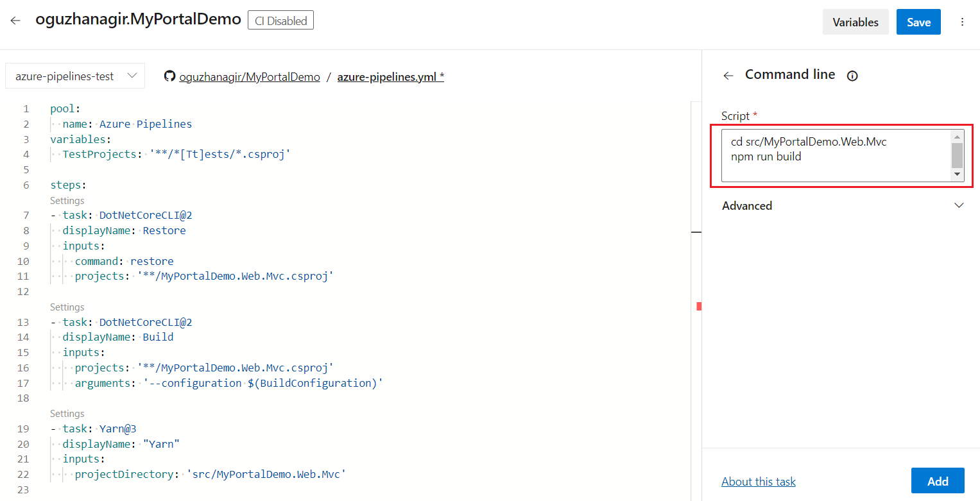Click the Script box scrollbar thumb
The width and height of the screenshot is (980, 501).
[957, 155]
